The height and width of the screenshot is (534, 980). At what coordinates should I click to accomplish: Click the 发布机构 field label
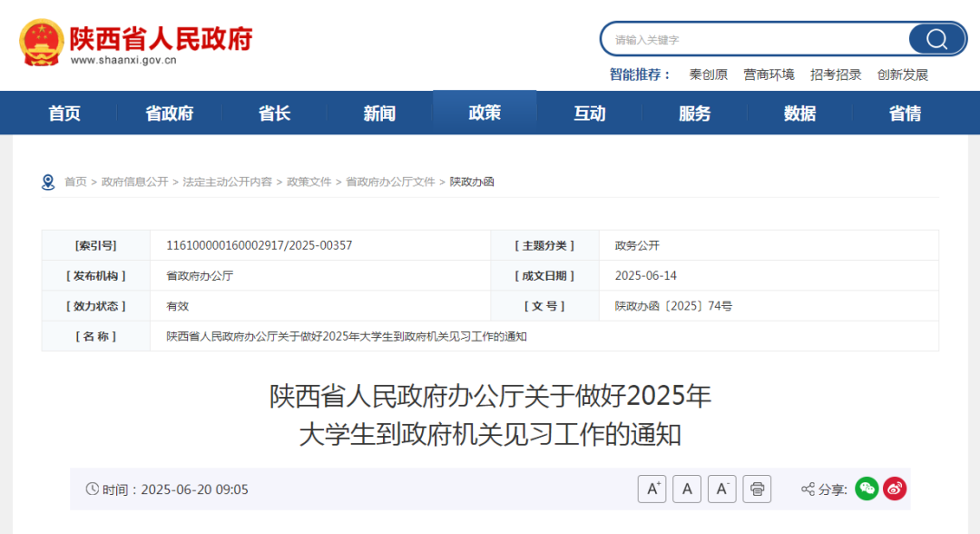coord(95,276)
